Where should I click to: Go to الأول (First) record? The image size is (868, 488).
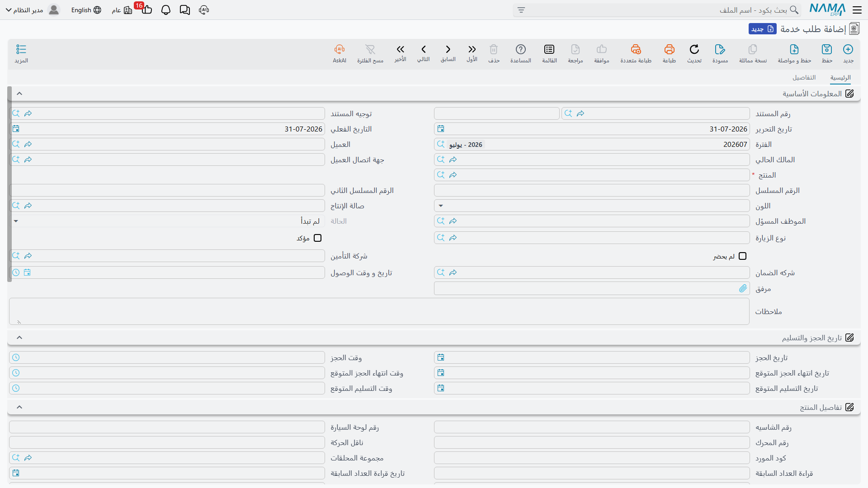coord(472,49)
